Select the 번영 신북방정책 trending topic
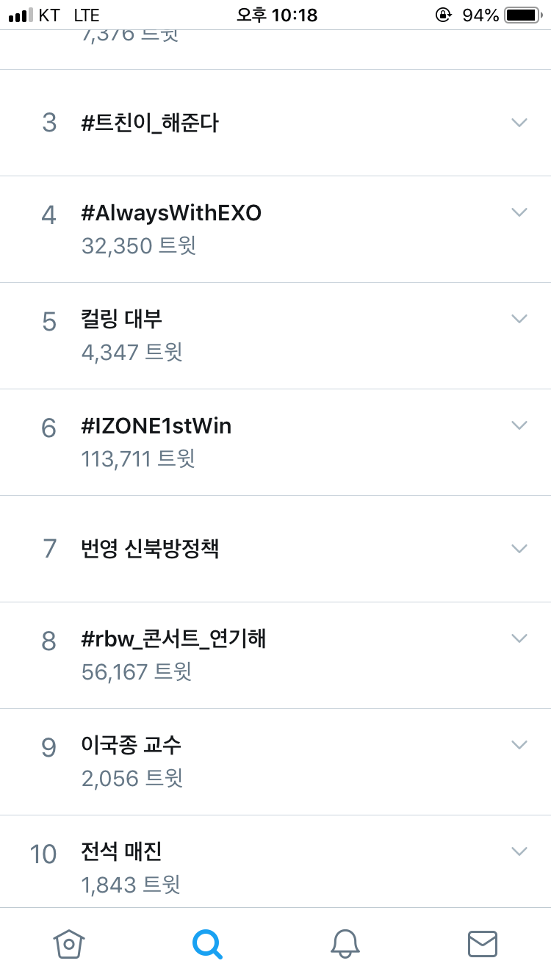This screenshot has width=551, height=980. pyautogui.click(x=150, y=549)
